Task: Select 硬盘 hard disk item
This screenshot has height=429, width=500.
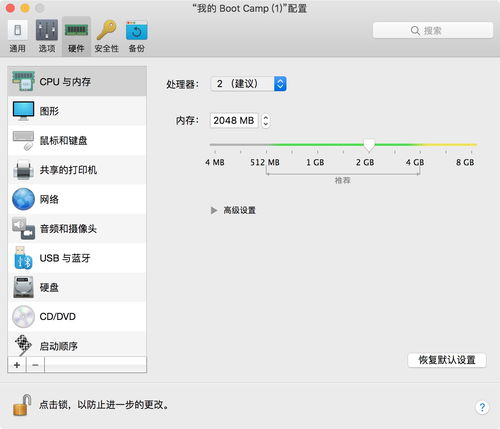Action: pyautogui.click(x=77, y=287)
